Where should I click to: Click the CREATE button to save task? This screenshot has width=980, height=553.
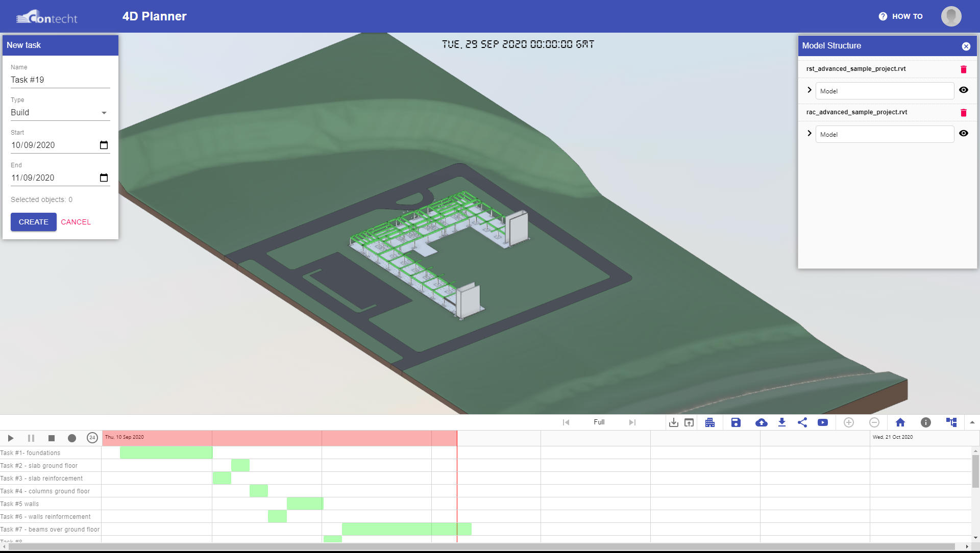pos(33,221)
